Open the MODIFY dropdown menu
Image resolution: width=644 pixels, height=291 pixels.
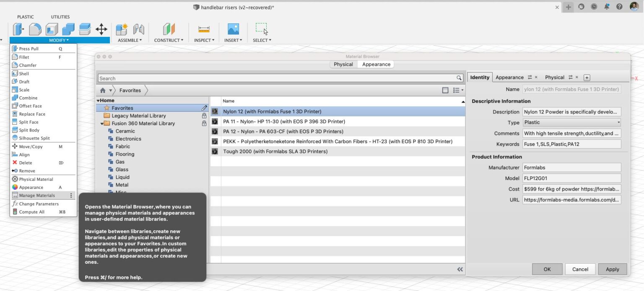[x=58, y=40]
